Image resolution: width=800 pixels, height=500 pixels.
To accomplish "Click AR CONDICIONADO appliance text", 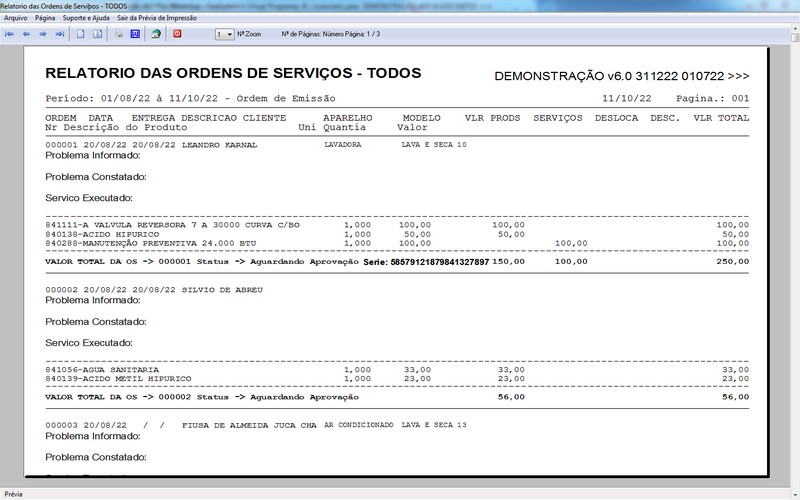I will (x=359, y=425).
